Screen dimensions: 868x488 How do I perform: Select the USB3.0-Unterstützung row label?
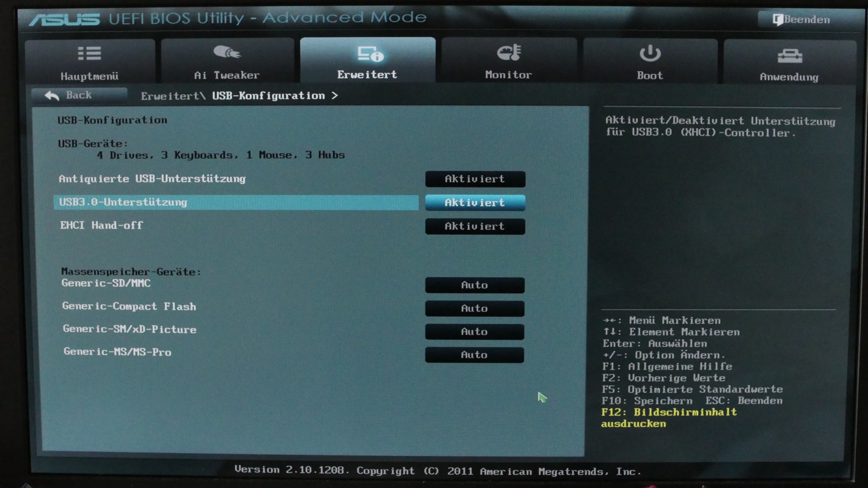coord(123,202)
